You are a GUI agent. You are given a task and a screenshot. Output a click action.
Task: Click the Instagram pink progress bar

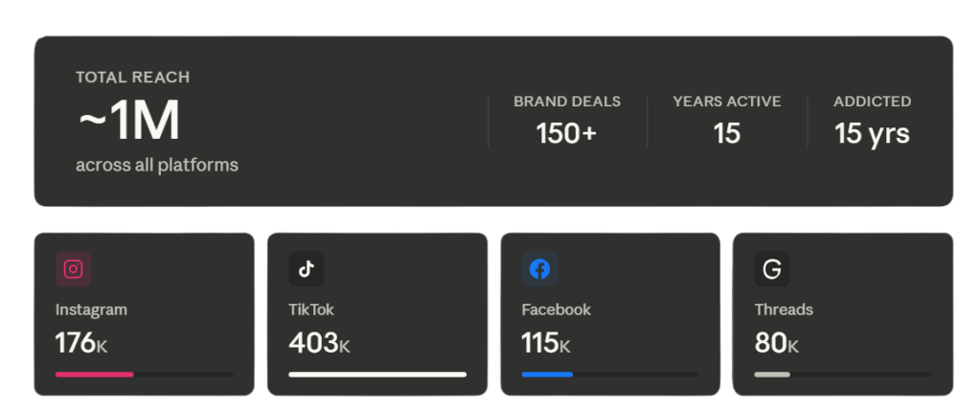pos(94,374)
